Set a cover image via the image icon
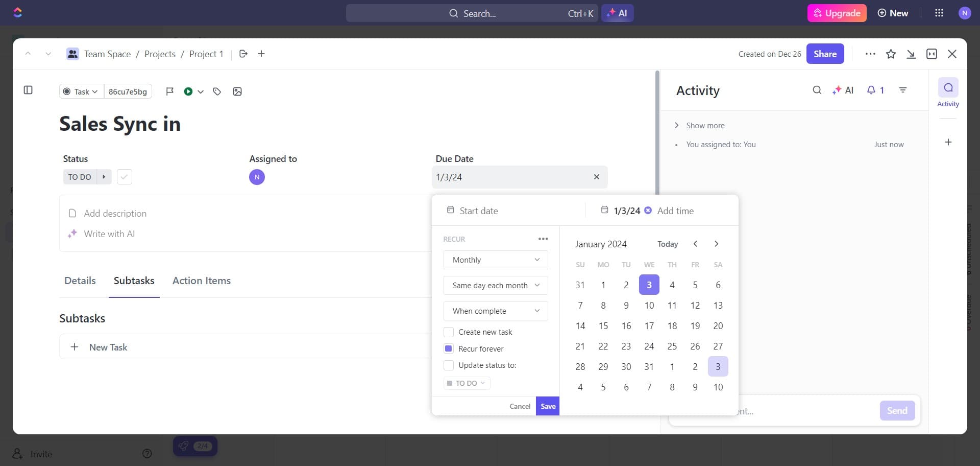Screen dimensions: 980x466 [x=237, y=92]
